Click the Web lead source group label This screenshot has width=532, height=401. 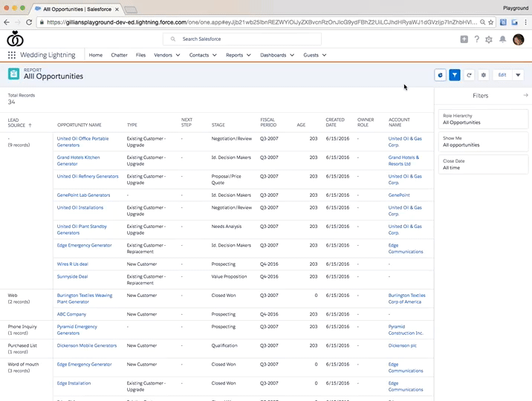13,296
